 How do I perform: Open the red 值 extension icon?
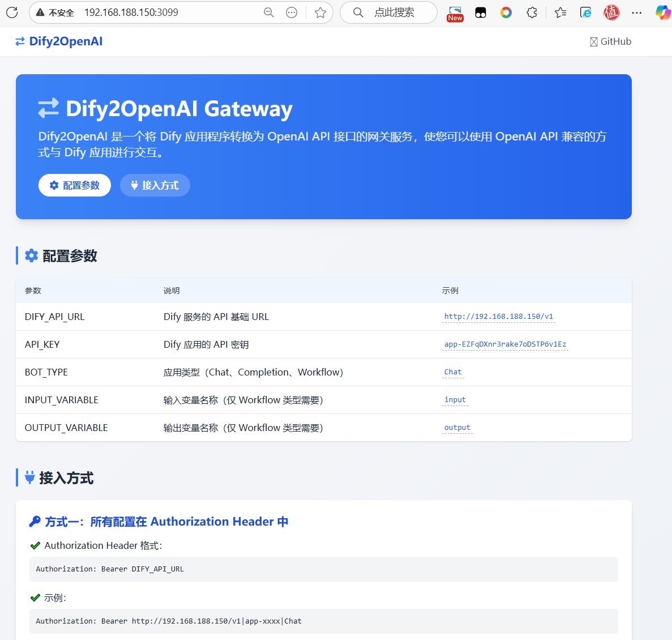click(x=611, y=12)
